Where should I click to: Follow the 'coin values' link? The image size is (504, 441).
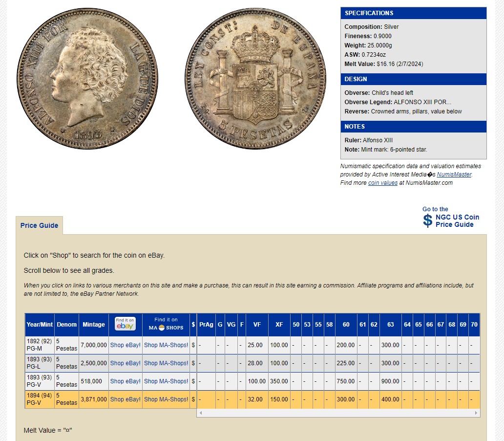[382, 183]
